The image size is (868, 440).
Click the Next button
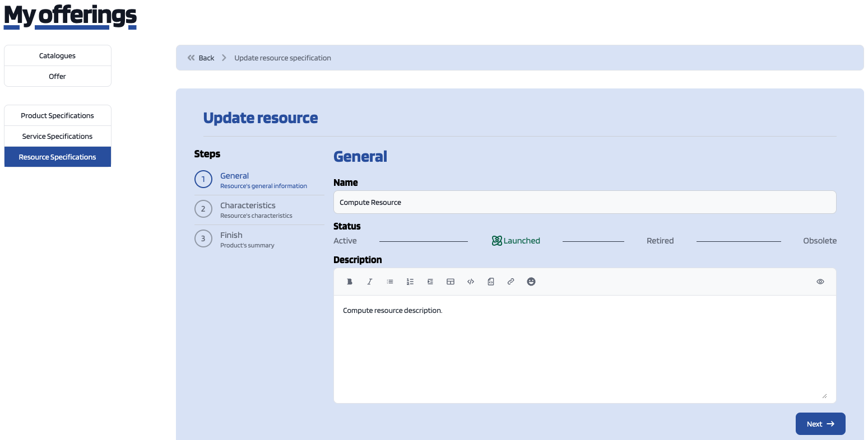coord(820,424)
